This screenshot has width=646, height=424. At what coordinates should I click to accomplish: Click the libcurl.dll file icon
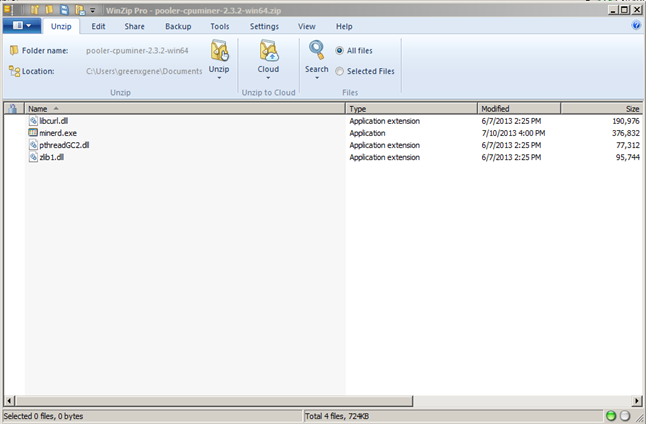click(x=33, y=121)
